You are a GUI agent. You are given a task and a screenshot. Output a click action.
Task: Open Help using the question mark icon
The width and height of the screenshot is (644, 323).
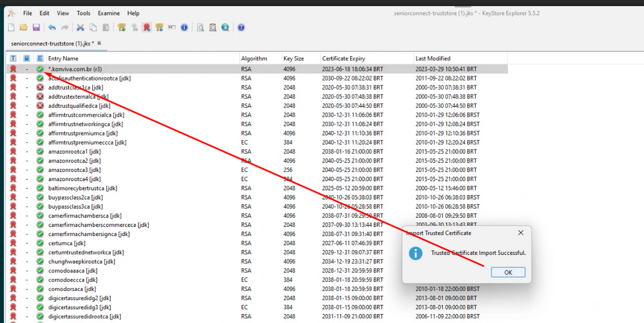(x=241, y=27)
